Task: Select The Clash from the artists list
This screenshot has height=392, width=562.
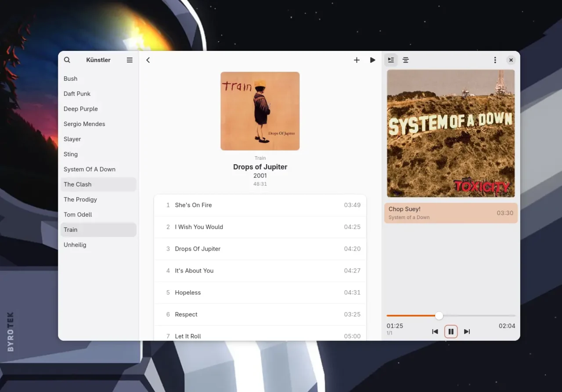Action: 77,184
